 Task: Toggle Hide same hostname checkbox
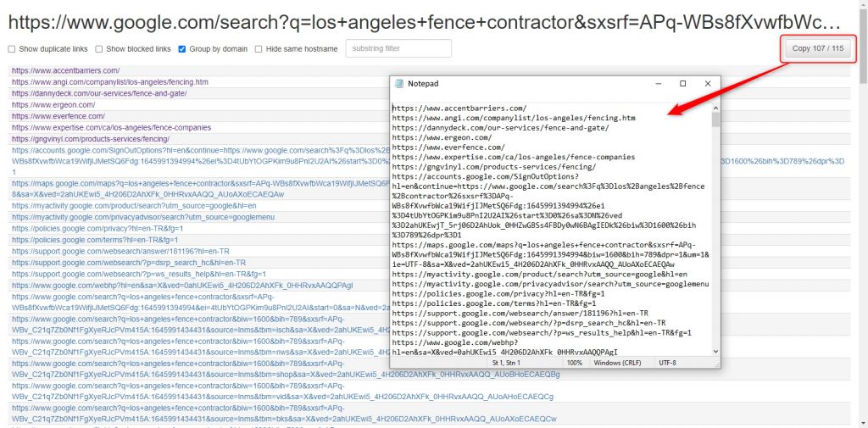pyautogui.click(x=259, y=49)
